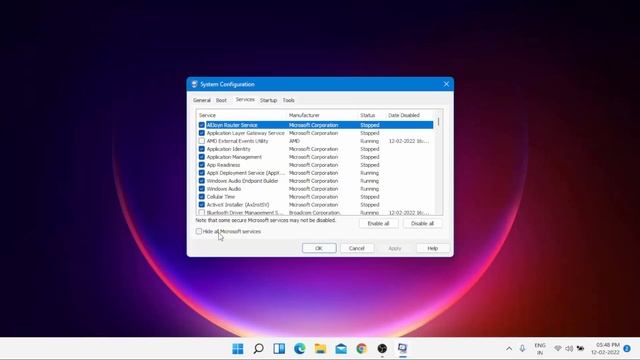Switch to the Boot tab
This screenshot has width=640, height=360.
pyautogui.click(x=221, y=100)
